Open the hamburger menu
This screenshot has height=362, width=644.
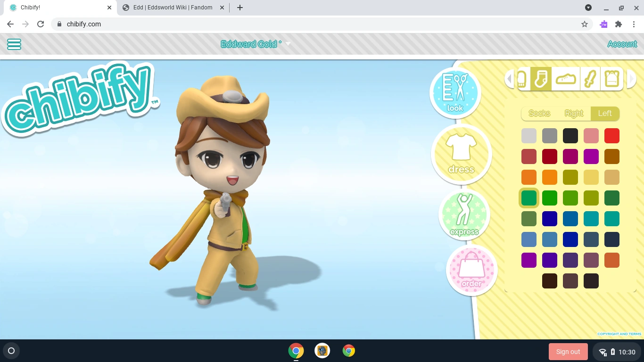point(14,44)
